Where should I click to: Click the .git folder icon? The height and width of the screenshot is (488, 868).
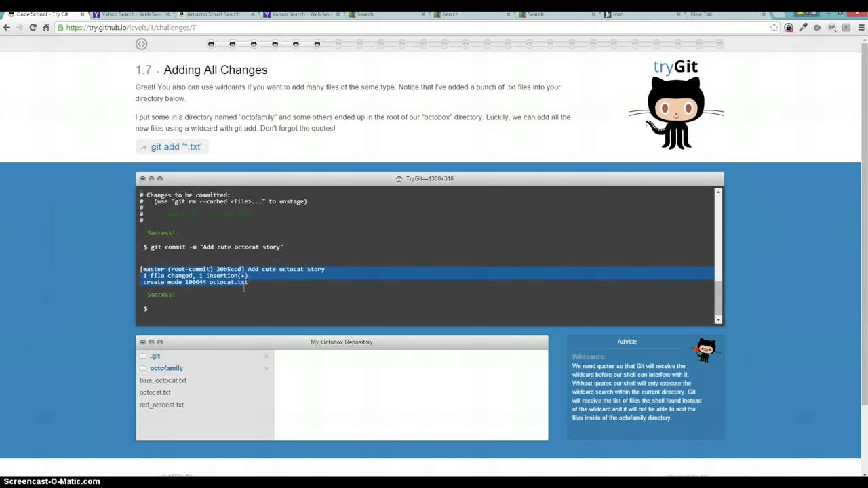point(143,356)
